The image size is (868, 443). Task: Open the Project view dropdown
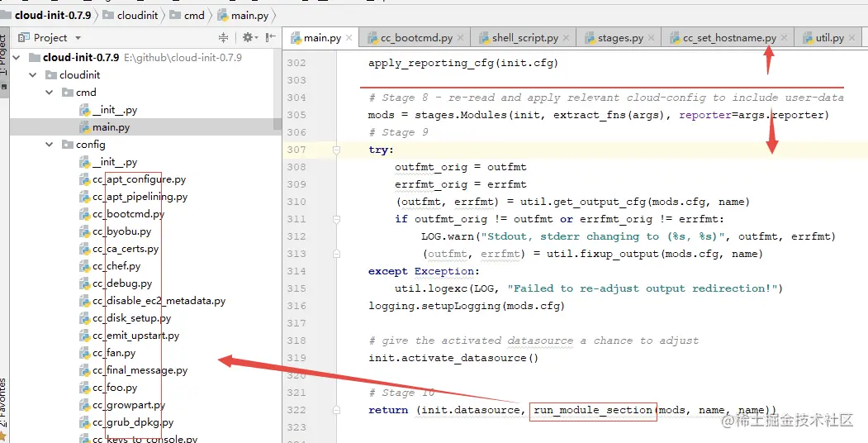tap(78, 38)
